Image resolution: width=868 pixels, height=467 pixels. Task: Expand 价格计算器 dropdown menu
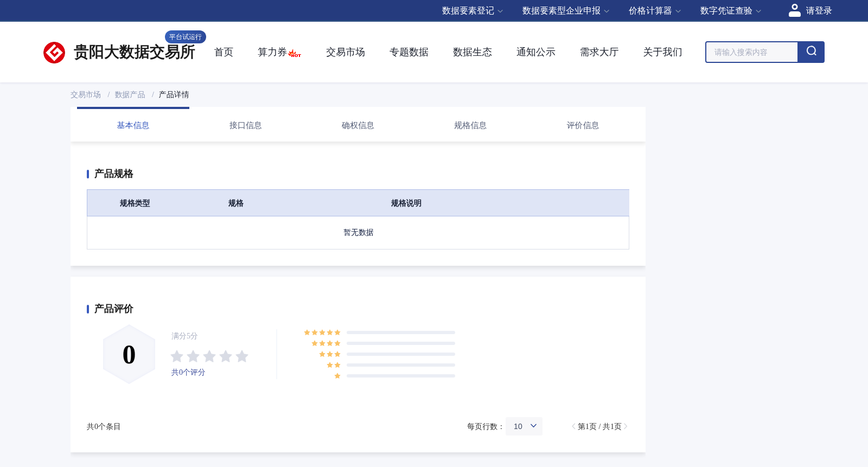655,11
